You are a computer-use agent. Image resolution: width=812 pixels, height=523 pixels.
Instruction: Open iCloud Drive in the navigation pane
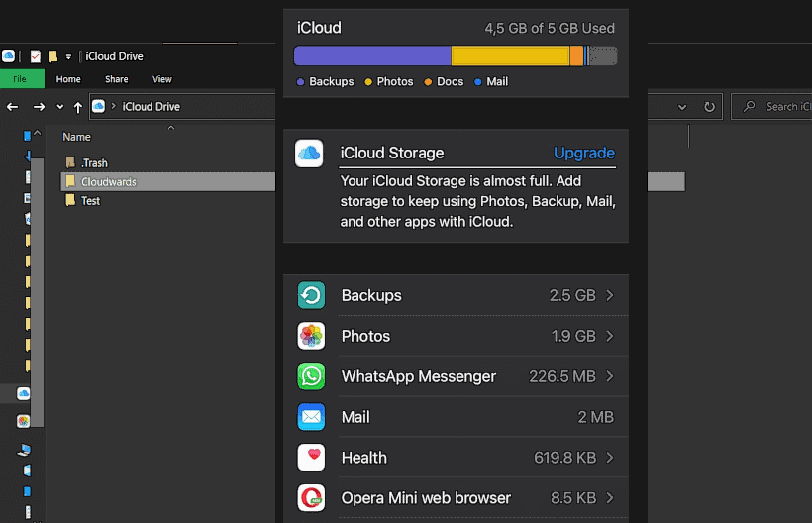click(24, 393)
